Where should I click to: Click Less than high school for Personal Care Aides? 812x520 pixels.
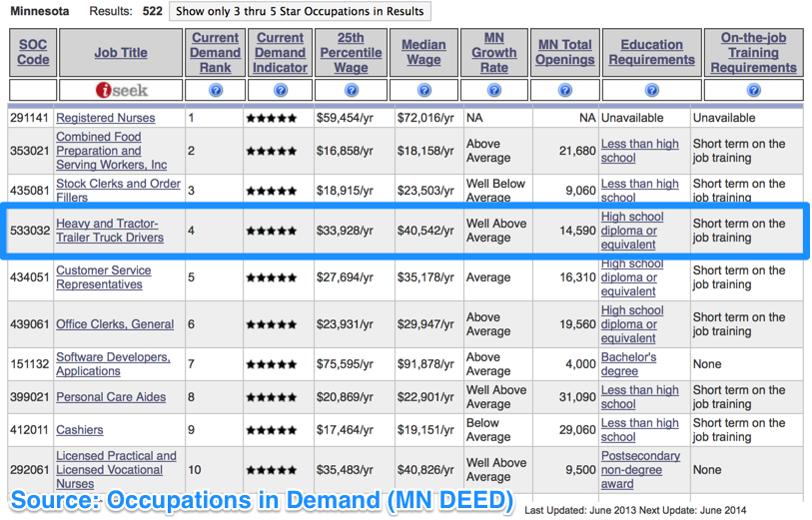click(639, 397)
